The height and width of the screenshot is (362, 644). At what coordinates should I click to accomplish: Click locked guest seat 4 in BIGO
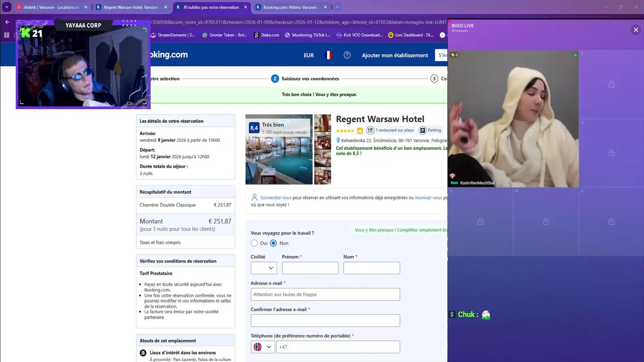click(x=546, y=222)
